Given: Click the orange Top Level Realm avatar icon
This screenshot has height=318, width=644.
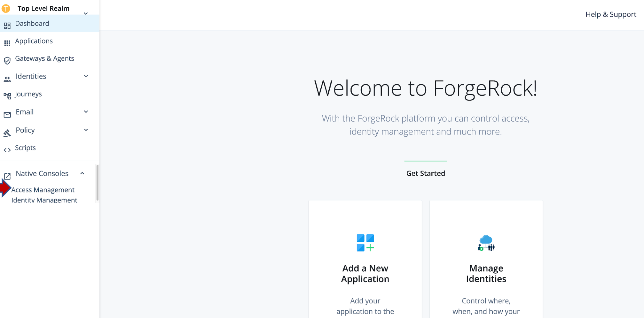Looking at the screenshot, I should pyautogui.click(x=6, y=8).
